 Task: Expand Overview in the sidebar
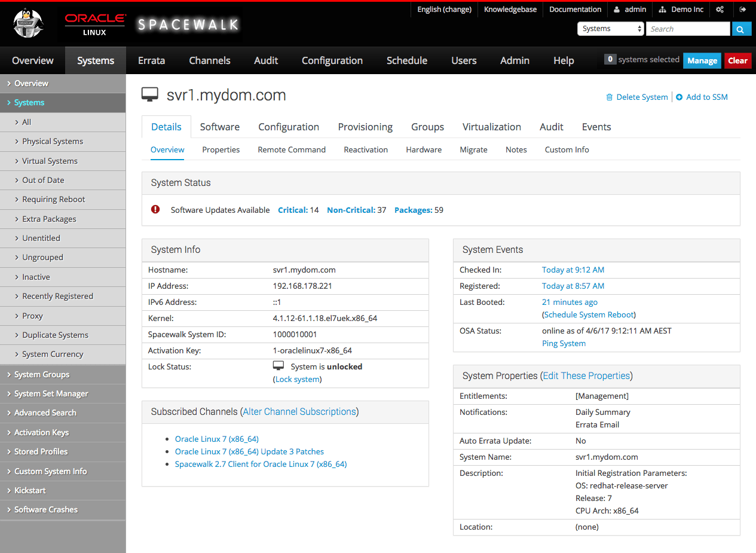point(63,83)
